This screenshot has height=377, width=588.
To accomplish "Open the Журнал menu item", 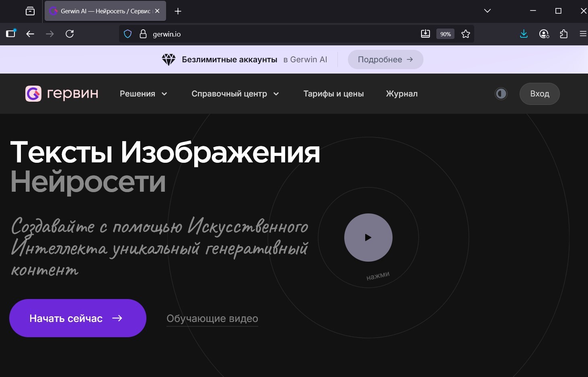I will 401,94.
